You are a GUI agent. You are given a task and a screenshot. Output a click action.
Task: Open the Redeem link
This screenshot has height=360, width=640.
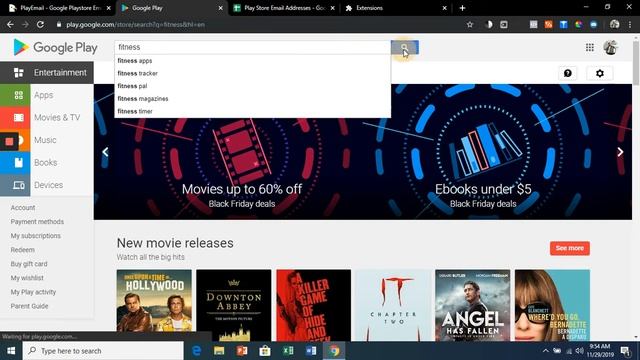(22, 250)
